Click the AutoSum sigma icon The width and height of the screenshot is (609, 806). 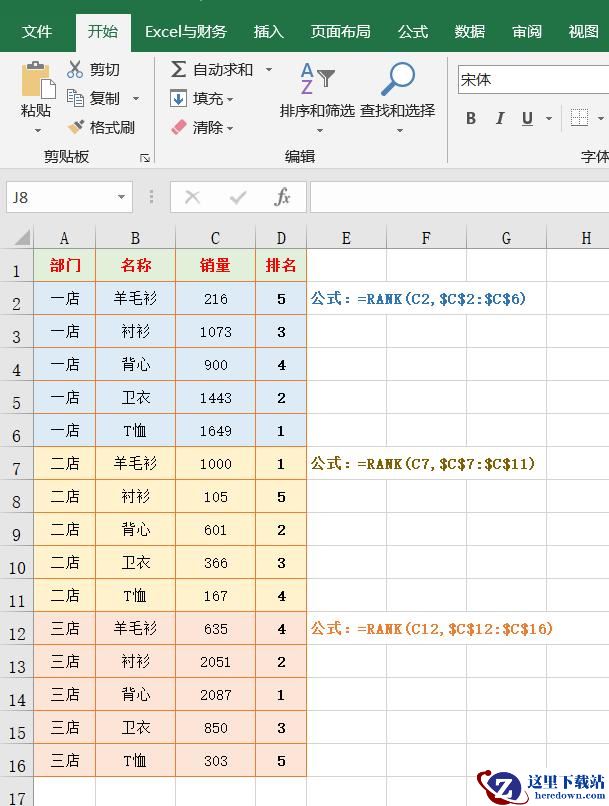[x=178, y=69]
